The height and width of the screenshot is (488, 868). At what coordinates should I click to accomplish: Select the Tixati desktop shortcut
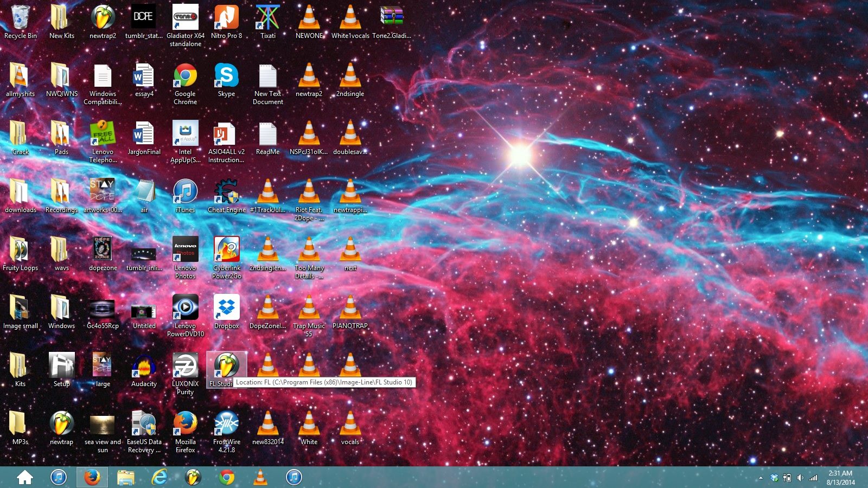click(267, 19)
